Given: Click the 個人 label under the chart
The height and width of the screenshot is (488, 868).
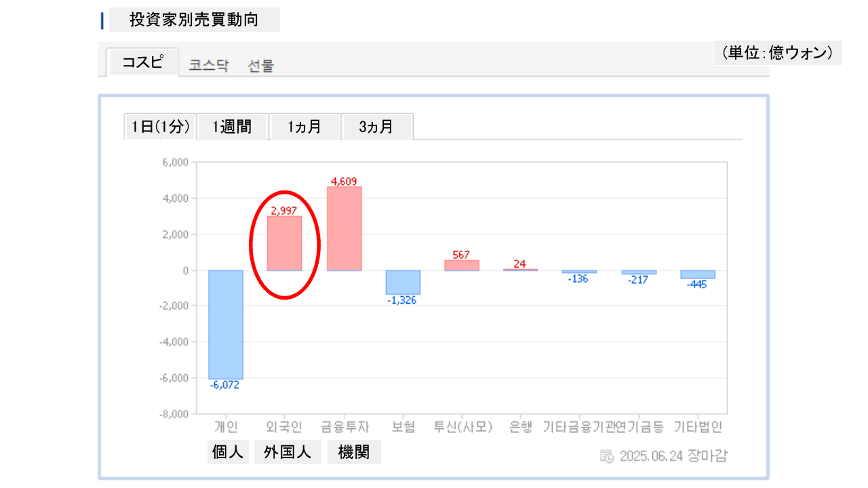Looking at the screenshot, I should (x=228, y=452).
